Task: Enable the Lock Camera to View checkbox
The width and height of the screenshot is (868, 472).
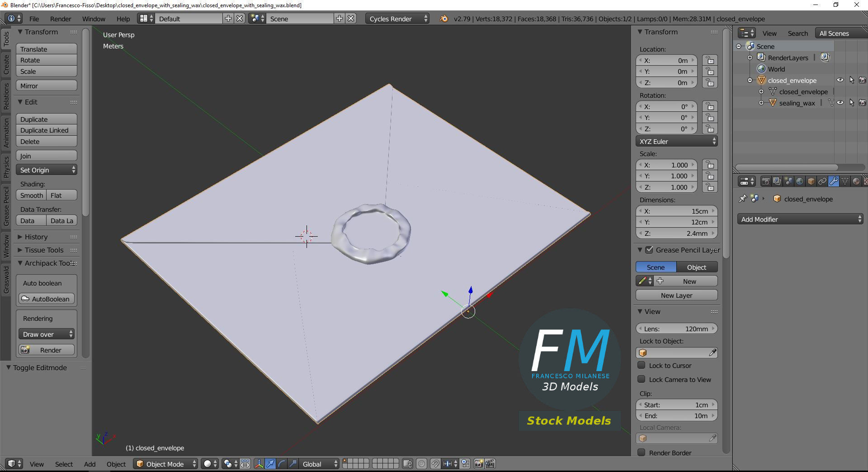Action: click(x=641, y=379)
